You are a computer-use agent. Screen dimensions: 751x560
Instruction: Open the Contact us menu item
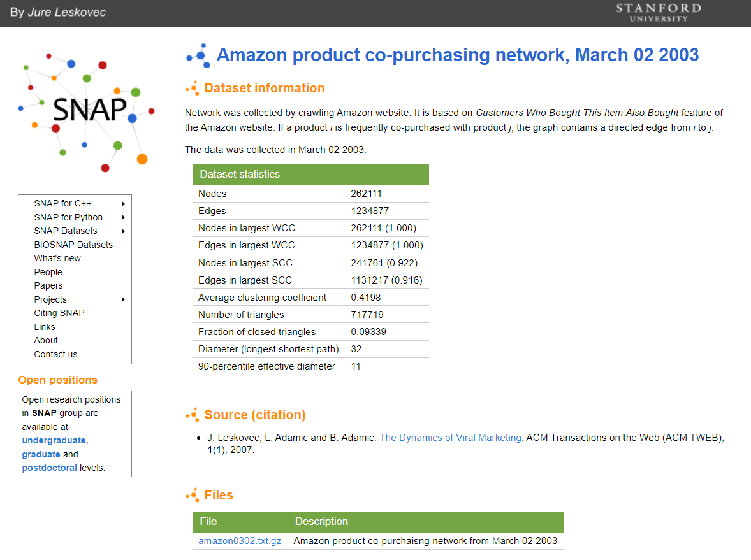click(55, 354)
